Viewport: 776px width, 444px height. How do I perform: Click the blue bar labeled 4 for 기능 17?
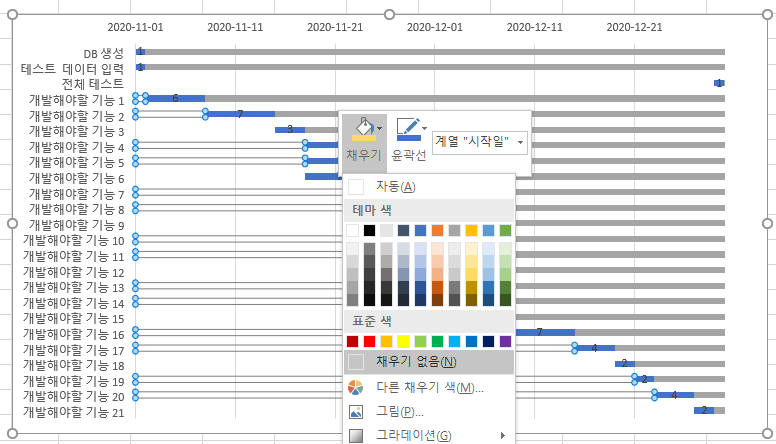pyautogui.click(x=595, y=348)
